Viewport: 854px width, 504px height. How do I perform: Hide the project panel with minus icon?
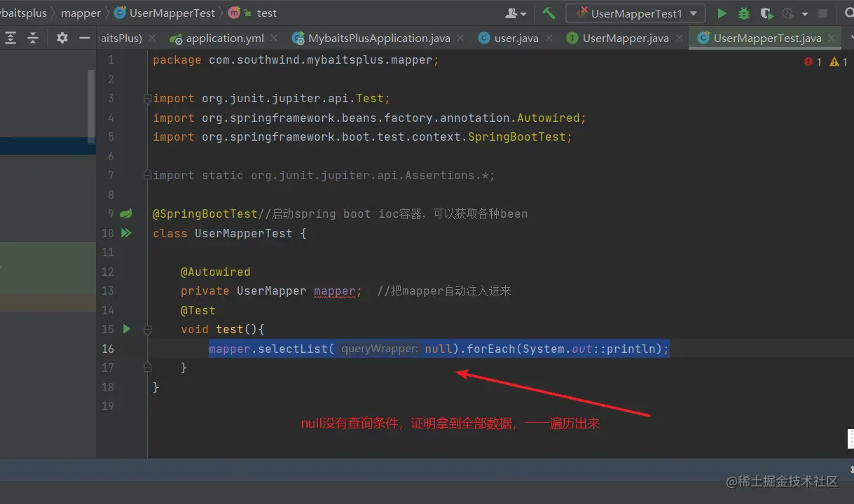click(85, 38)
